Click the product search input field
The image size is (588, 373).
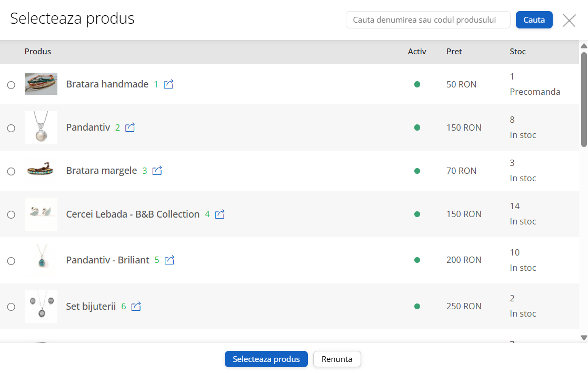pos(427,20)
